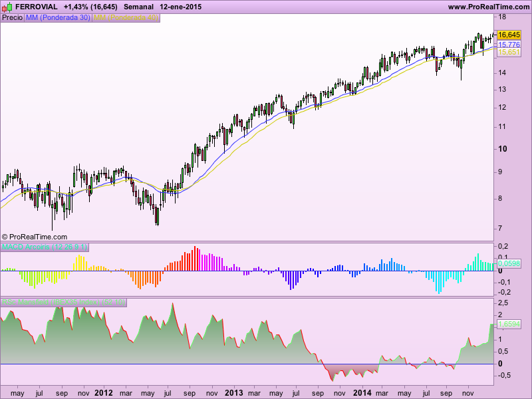
Task: Click the RSc Mansfield (IBEX35 Index) label
Action: click(x=63, y=303)
